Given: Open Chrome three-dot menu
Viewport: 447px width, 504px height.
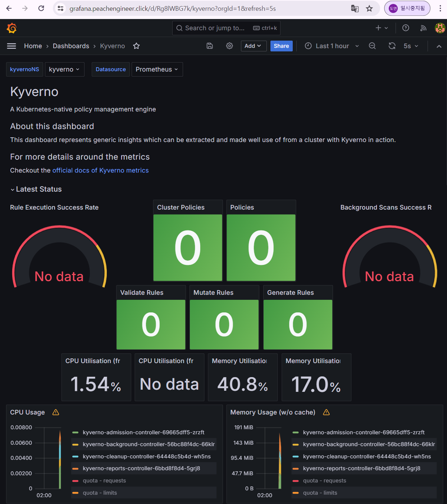Looking at the screenshot, I should coord(440,8).
